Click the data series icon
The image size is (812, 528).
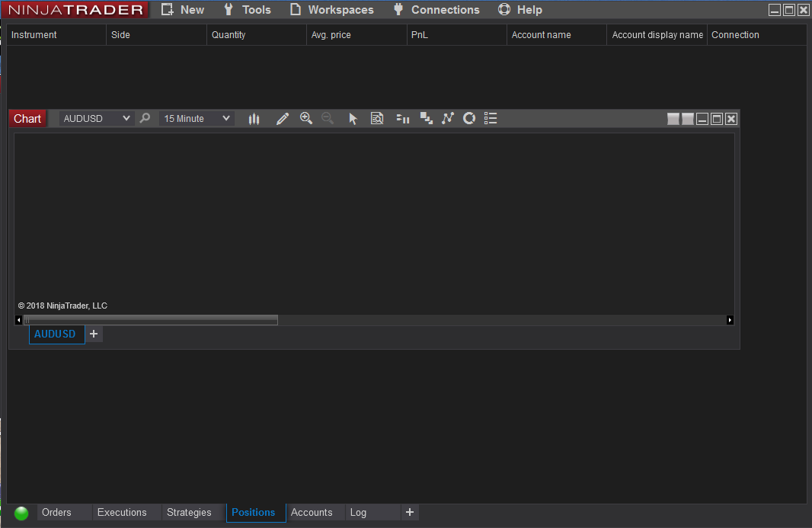point(427,119)
